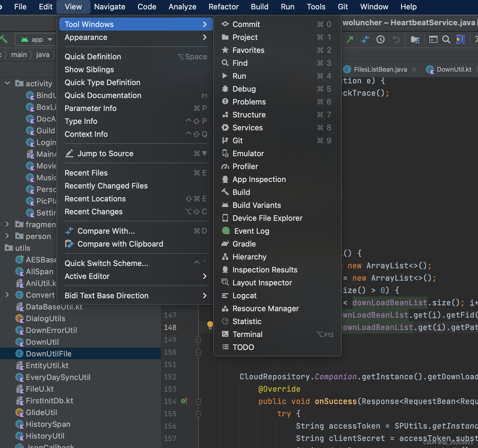
Task: Click the Run play icon in submenu
Action: [225, 76]
